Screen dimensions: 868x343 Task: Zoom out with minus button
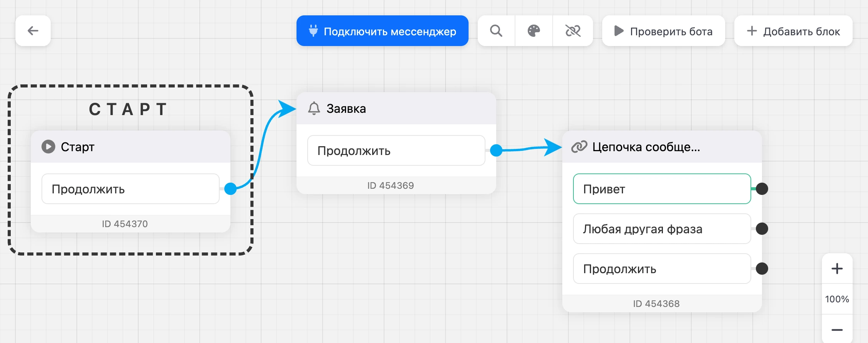837,329
